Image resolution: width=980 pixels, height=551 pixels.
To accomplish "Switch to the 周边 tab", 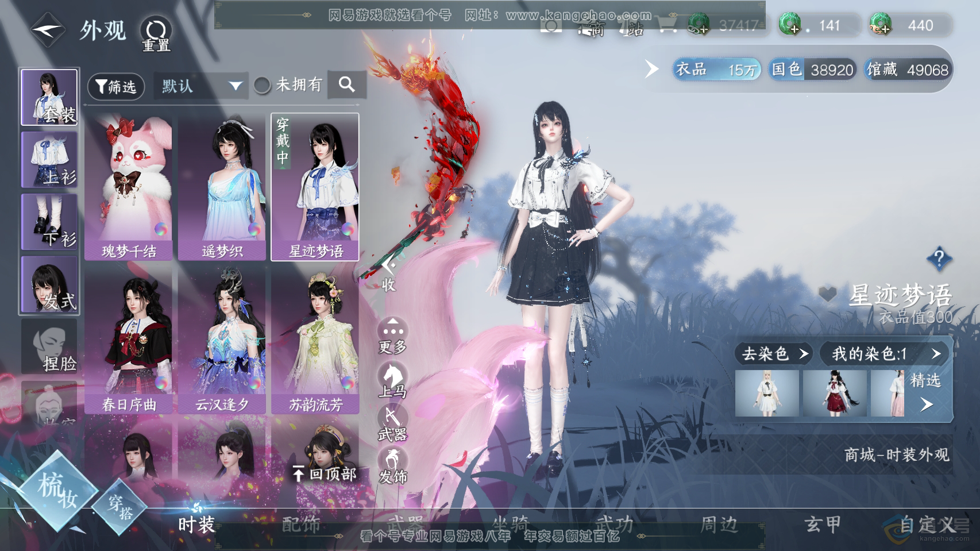I will point(719,525).
